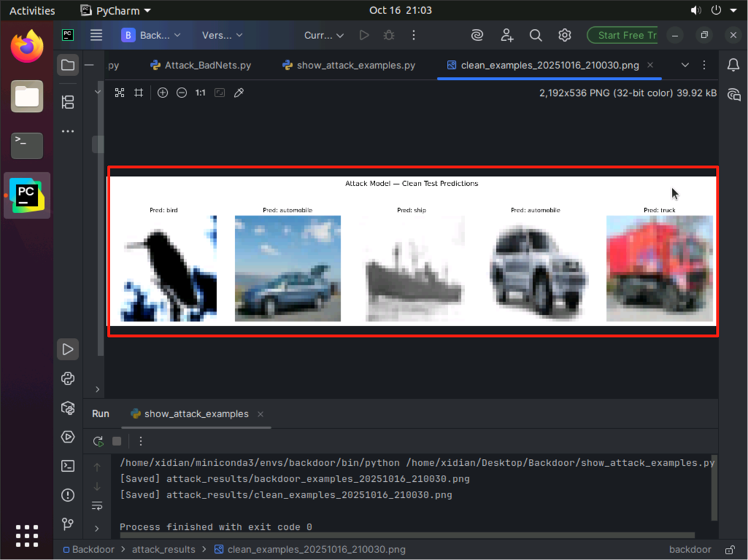Rerun show_attack_examples in the Run panel
Image resolution: width=748 pixels, height=560 pixels.
tap(98, 441)
